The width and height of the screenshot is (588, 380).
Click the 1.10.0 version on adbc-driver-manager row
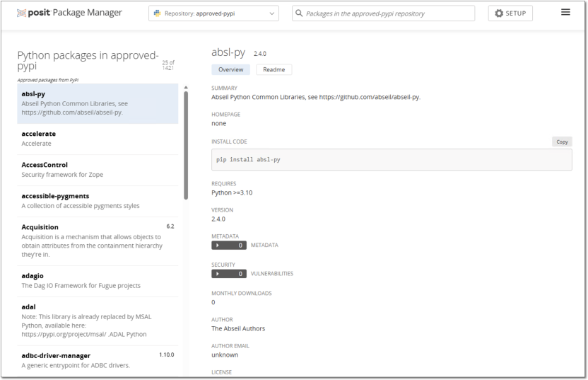(x=167, y=355)
